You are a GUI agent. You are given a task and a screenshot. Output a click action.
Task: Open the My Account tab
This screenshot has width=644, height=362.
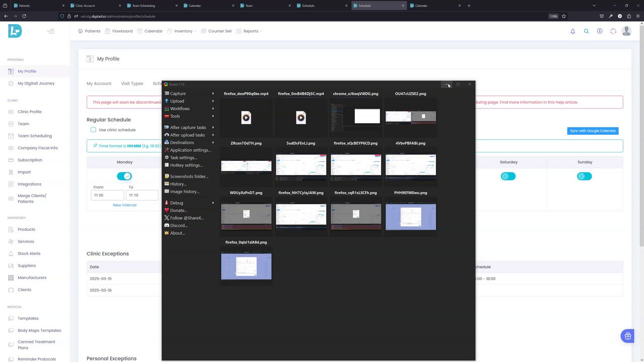(99, 83)
